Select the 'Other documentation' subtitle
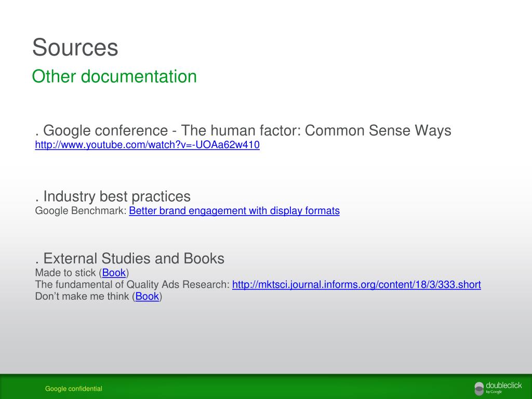Viewport: 532px width, 399px height. (114, 76)
